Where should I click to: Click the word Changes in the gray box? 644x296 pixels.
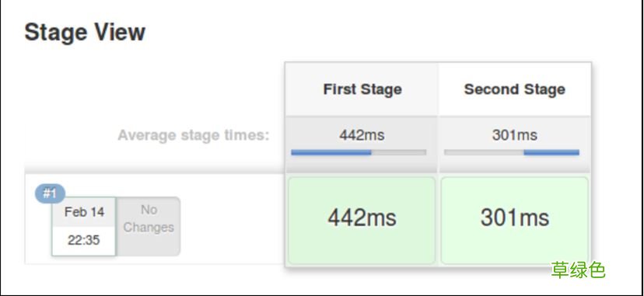point(149,228)
